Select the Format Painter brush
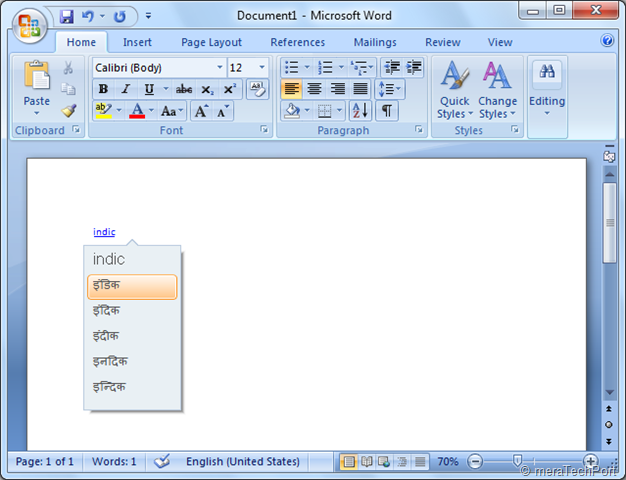The image size is (626, 480). click(69, 110)
